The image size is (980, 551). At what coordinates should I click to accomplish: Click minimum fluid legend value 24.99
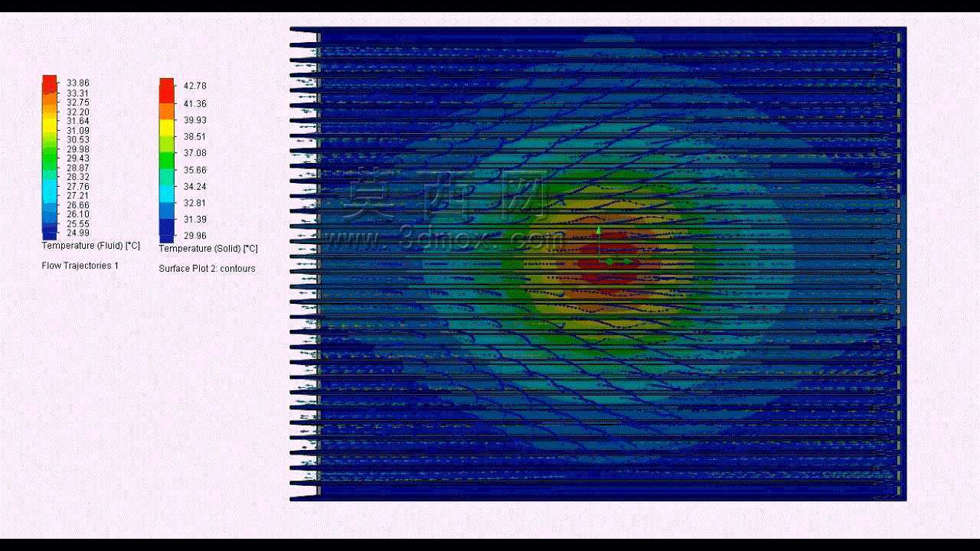pos(78,233)
